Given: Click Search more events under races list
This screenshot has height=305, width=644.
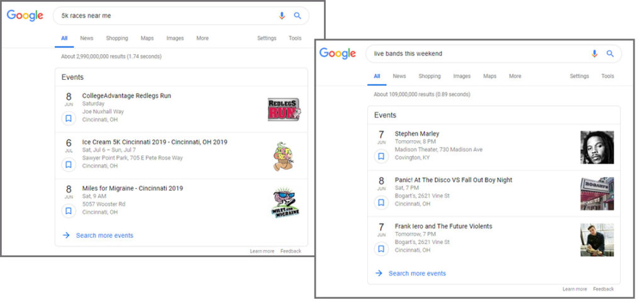Looking at the screenshot, I should click(x=104, y=236).
